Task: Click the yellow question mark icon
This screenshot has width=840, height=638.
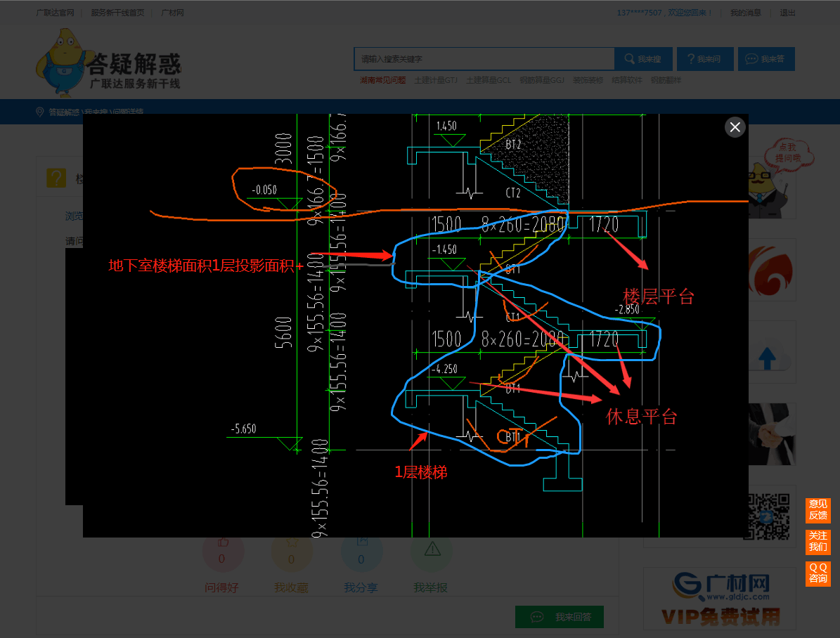Action: 56,178
